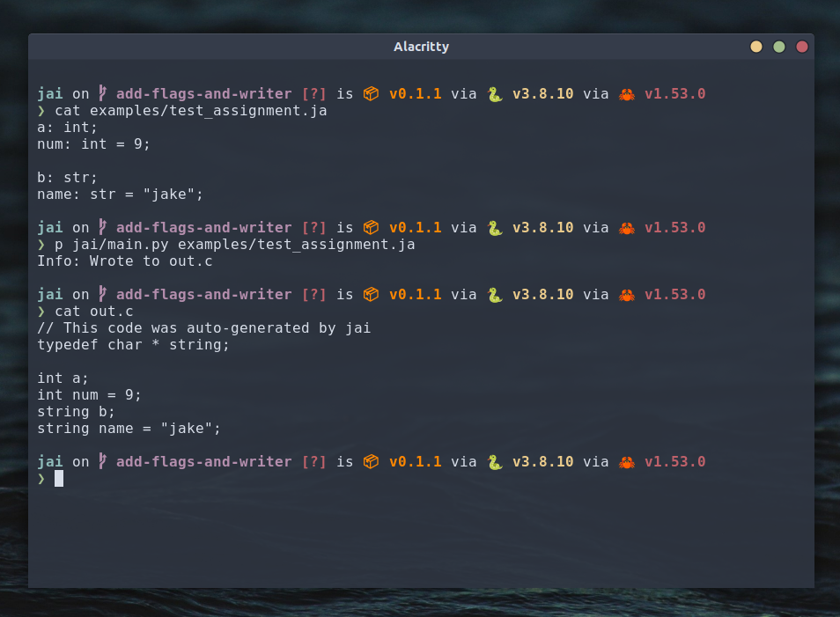Click the package box icon in second prompt
Viewport: 840px width, 617px height.
pyautogui.click(x=371, y=228)
